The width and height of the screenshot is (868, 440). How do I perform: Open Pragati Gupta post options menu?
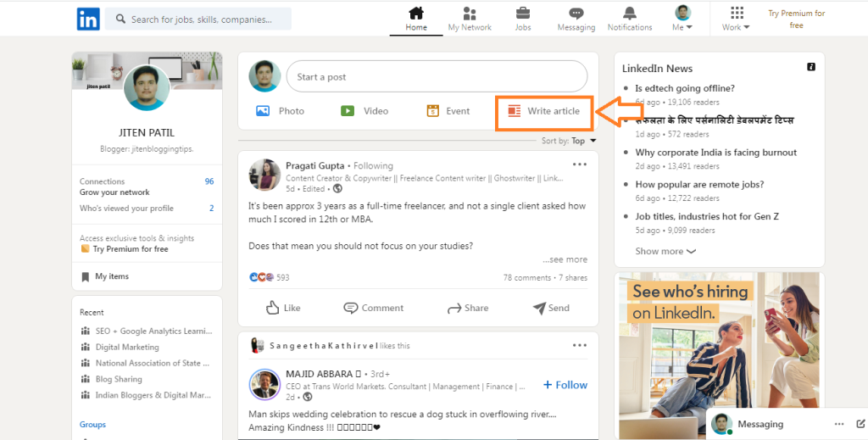580,164
